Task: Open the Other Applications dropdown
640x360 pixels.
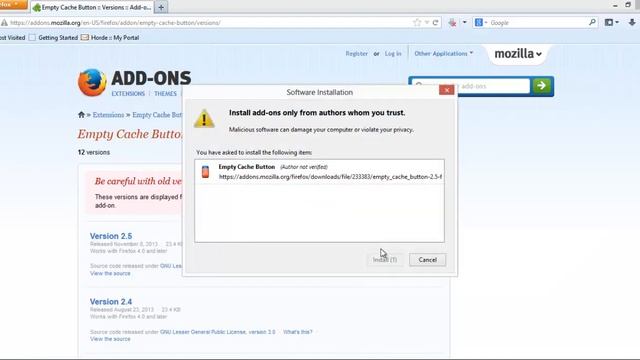Action: coord(444,53)
